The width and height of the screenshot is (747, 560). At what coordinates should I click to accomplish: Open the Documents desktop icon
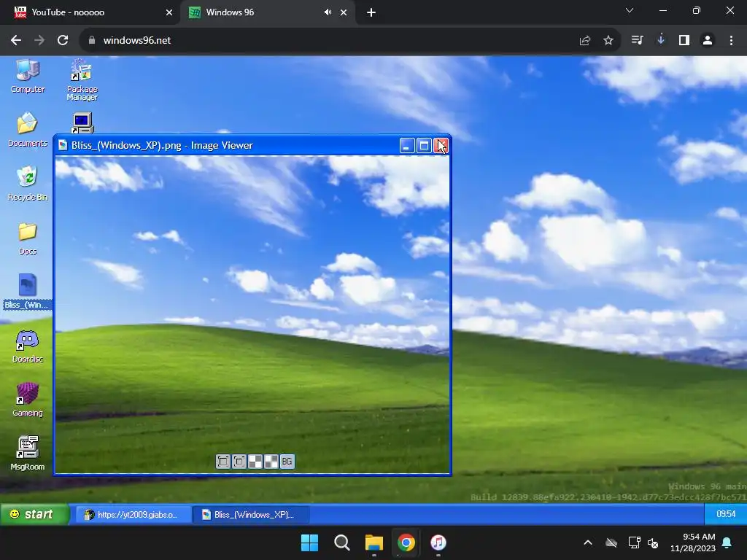[x=28, y=129]
